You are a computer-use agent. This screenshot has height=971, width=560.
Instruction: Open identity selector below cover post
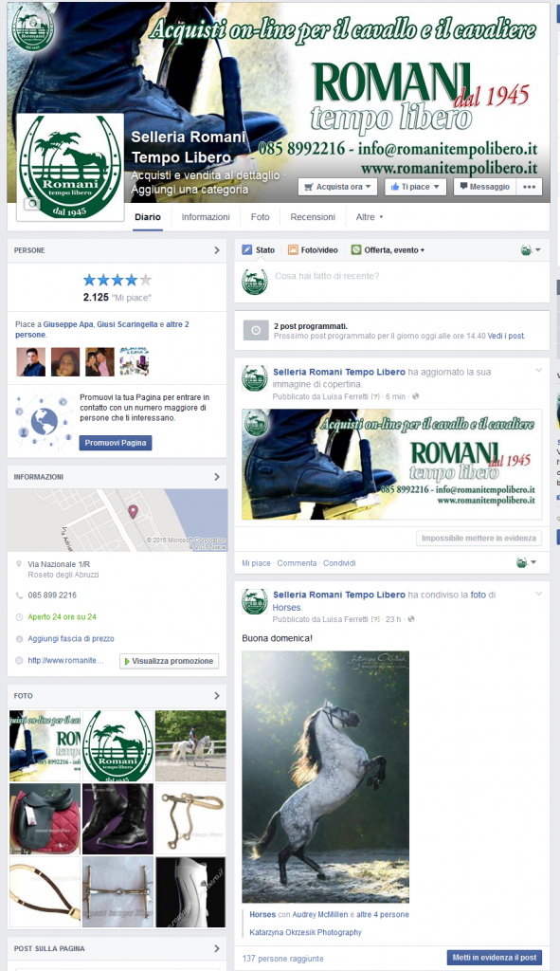(x=526, y=562)
